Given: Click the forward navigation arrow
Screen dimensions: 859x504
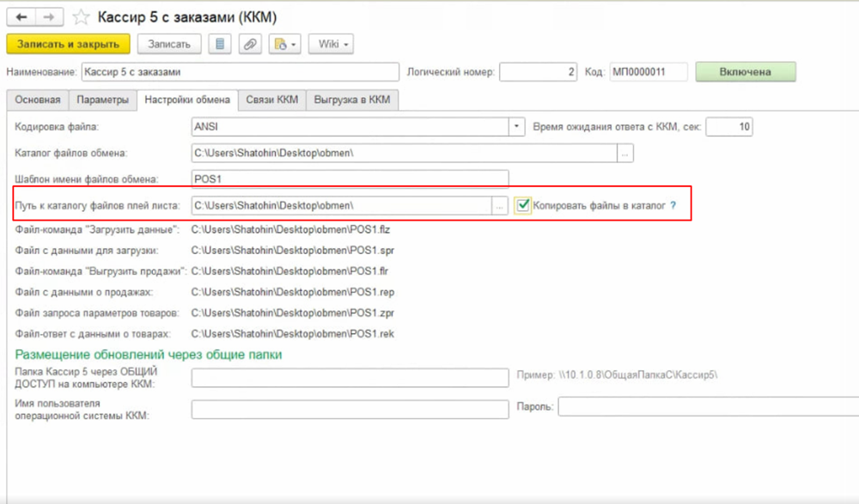Looking at the screenshot, I should click(x=50, y=17).
